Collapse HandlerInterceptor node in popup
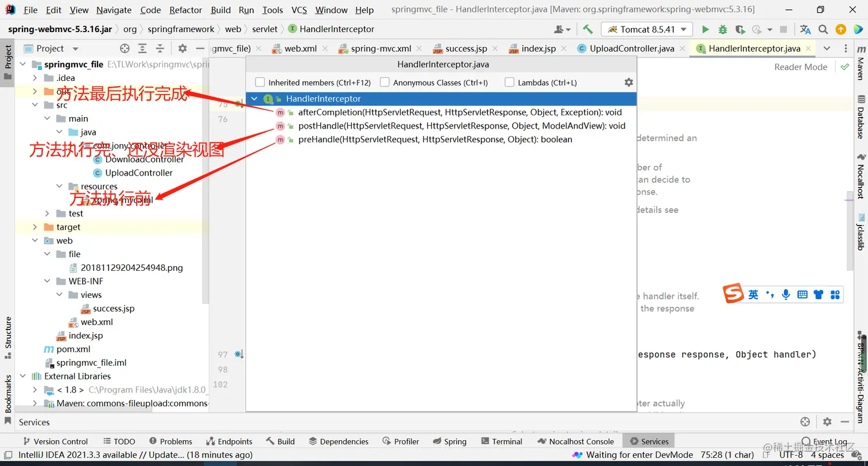 (254, 99)
